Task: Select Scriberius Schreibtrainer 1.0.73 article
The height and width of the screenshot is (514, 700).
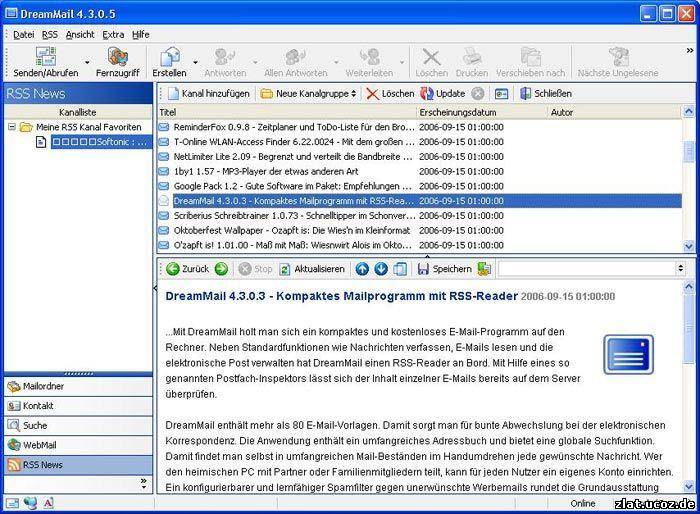Action: (420, 216)
